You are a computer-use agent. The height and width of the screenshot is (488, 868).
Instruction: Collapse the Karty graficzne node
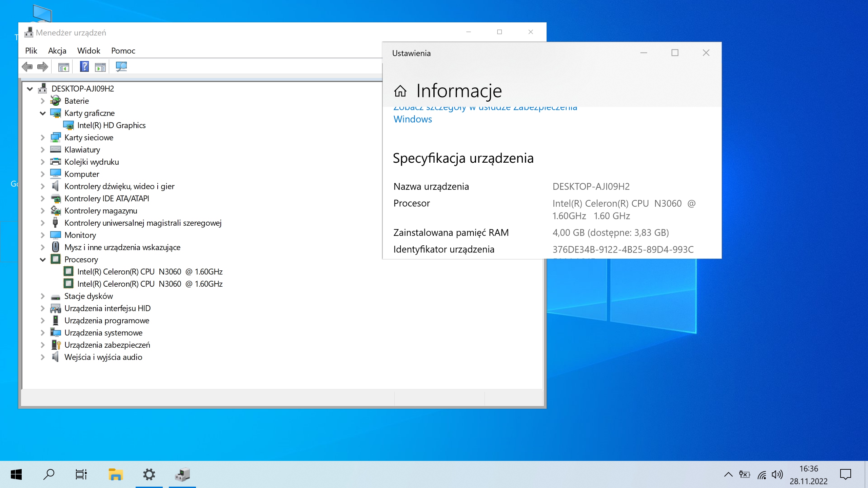click(x=43, y=113)
